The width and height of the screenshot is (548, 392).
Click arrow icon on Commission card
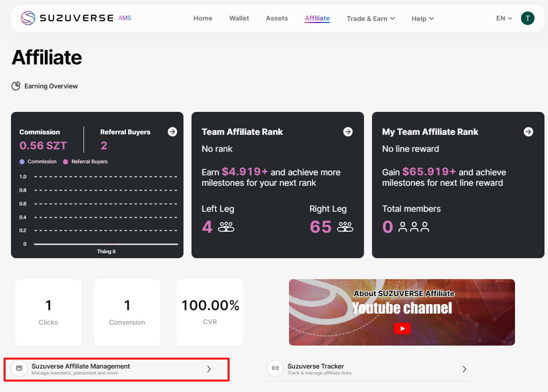[x=172, y=132]
